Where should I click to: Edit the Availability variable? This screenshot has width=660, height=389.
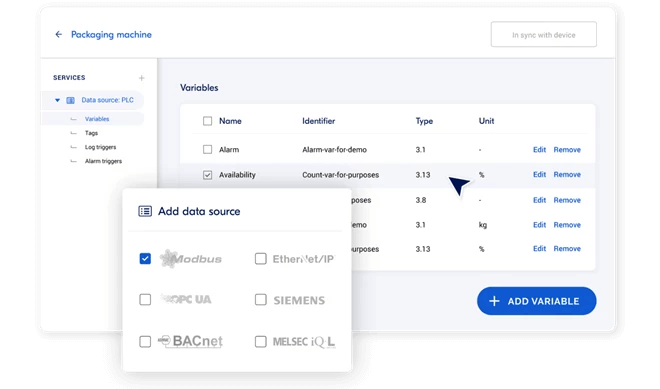pos(539,174)
